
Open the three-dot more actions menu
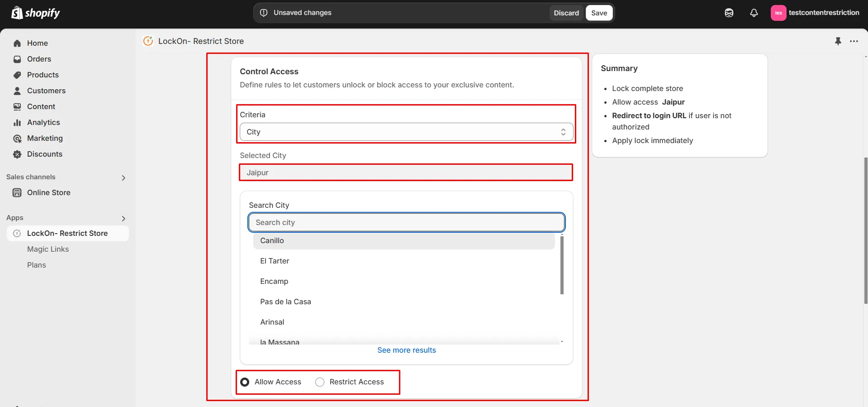[854, 41]
